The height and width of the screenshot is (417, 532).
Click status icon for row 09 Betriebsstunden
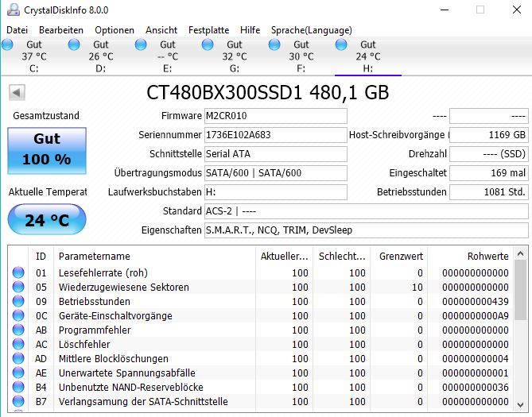[18, 301]
